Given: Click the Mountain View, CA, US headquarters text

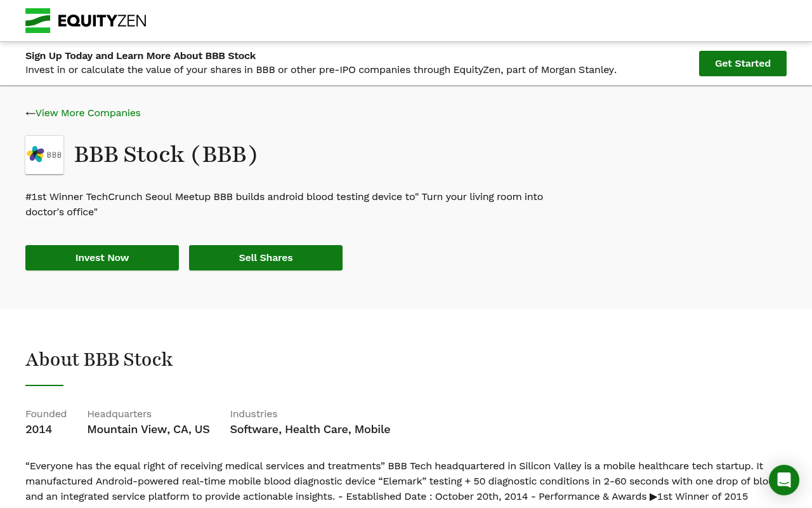Looking at the screenshot, I should click(148, 429).
